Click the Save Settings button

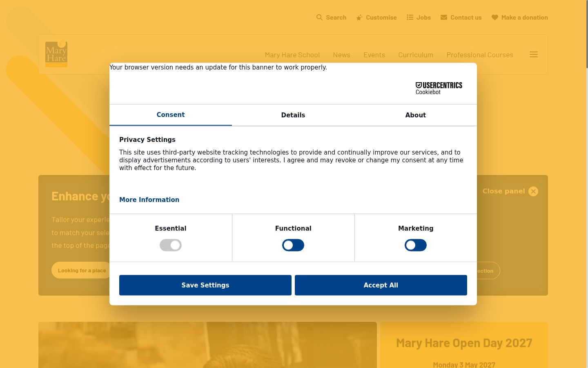(x=205, y=285)
